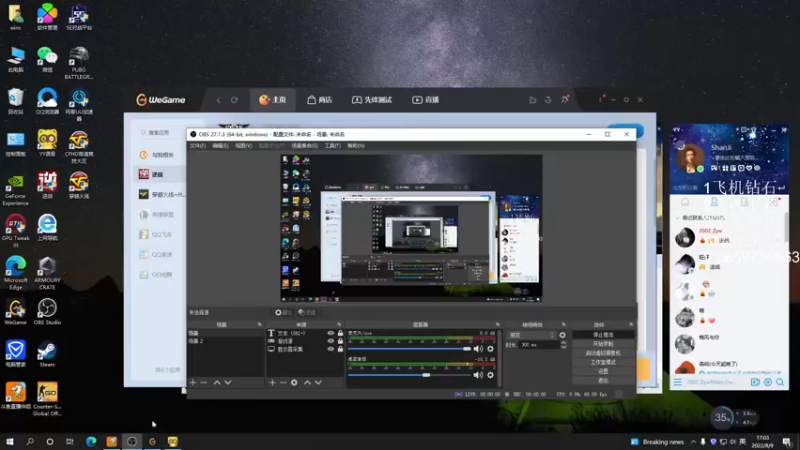Viewport: 800px width, 450px height.
Task: Click the WeGame back arrow
Action: 218,100
